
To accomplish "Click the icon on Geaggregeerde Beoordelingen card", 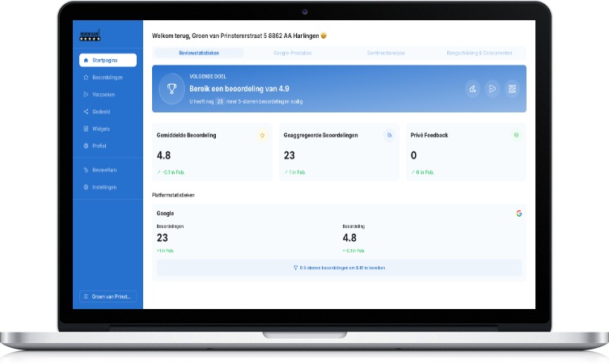I will pyautogui.click(x=389, y=135).
